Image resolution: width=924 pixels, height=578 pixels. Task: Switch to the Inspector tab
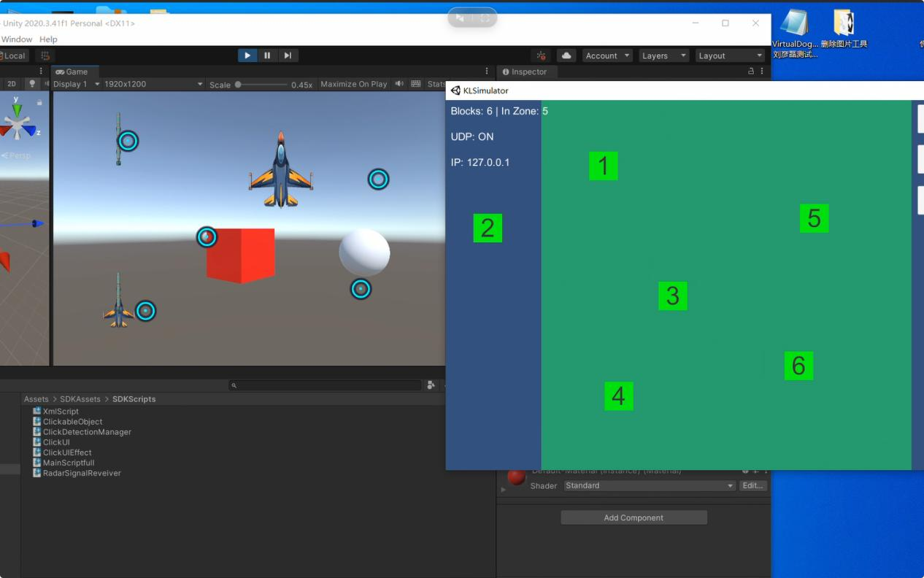point(527,72)
